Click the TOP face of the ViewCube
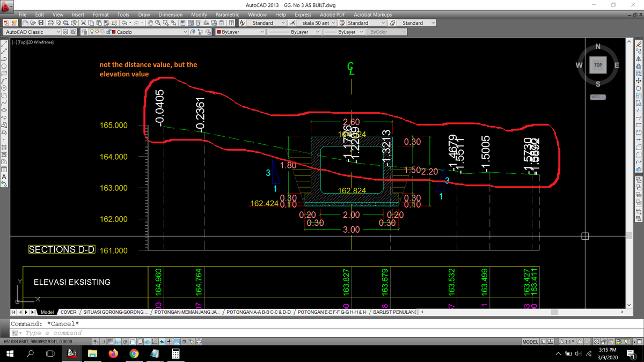 pos(598,64)
